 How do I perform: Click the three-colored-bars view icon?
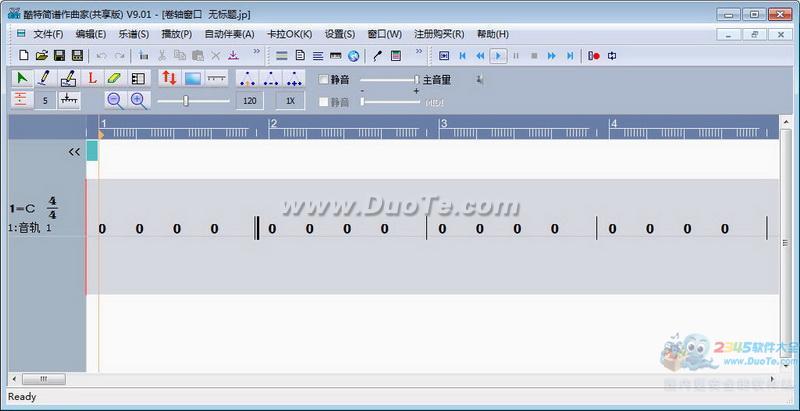tap(281, 56)
